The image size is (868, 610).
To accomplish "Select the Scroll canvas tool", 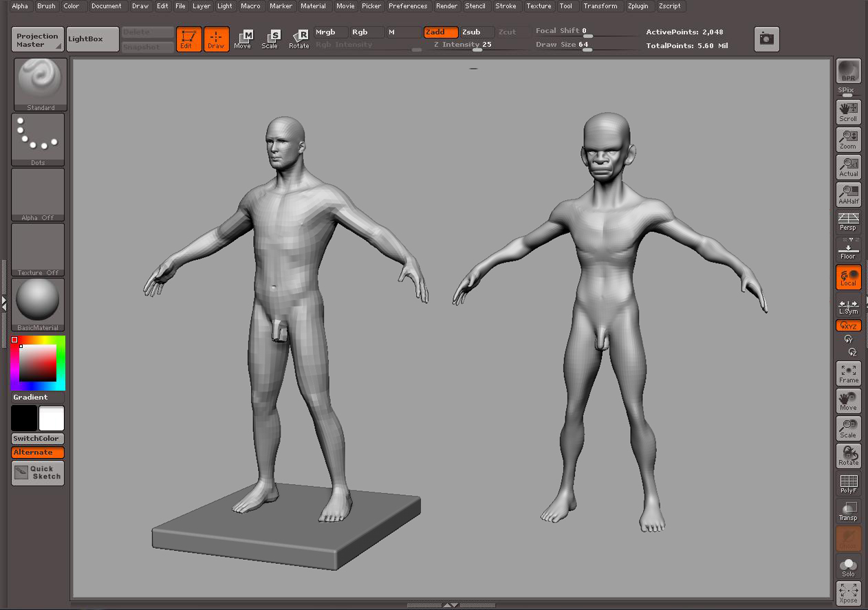I will point(848,112).
